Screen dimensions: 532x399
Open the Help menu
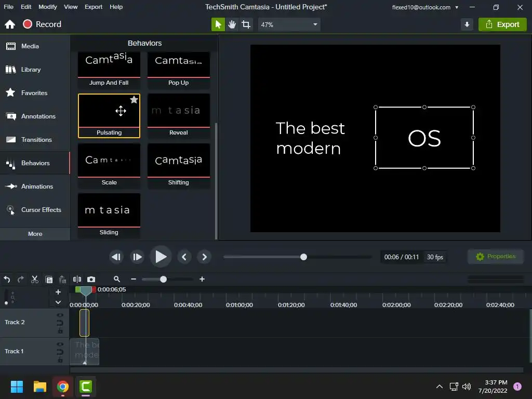pyautogui.click(x=116, y=7)
